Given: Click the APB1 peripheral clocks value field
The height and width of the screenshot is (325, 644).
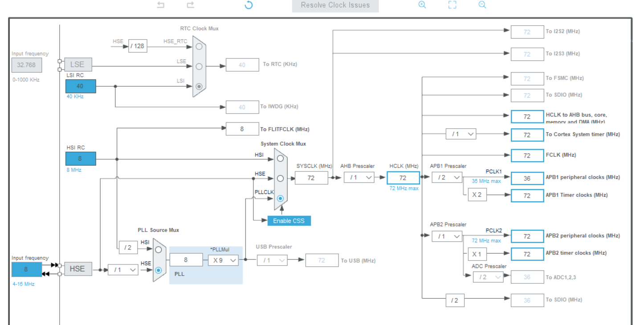Looking at the screenshot, I should [x=527, y=178].
